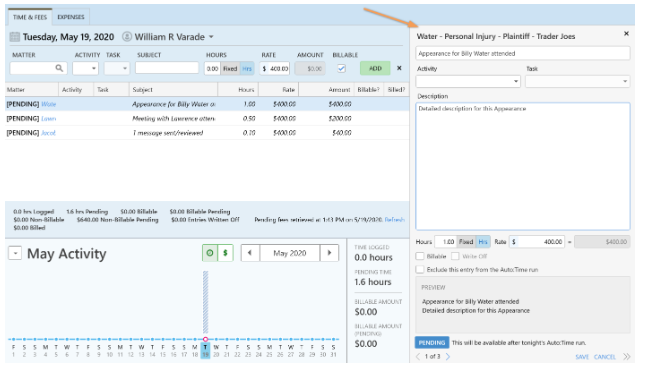Click the May 2020 month label
Viewport: 649px width, 374px height.
tap(290, 253)
